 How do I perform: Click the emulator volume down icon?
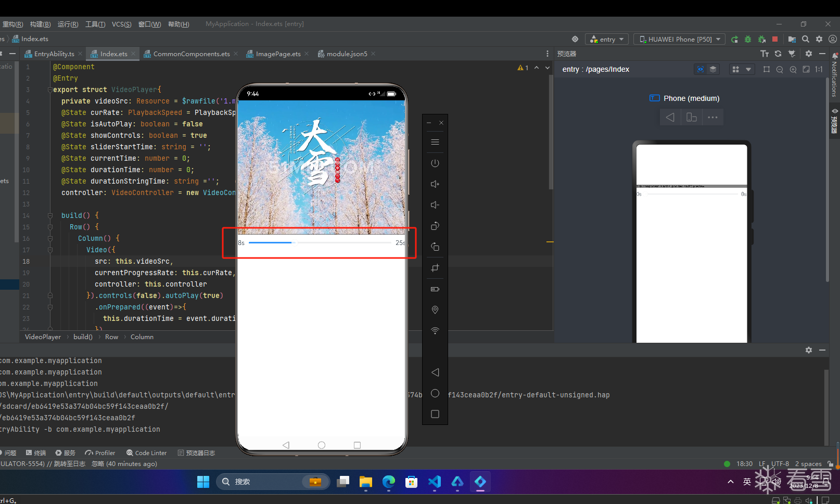pos(435,205)
